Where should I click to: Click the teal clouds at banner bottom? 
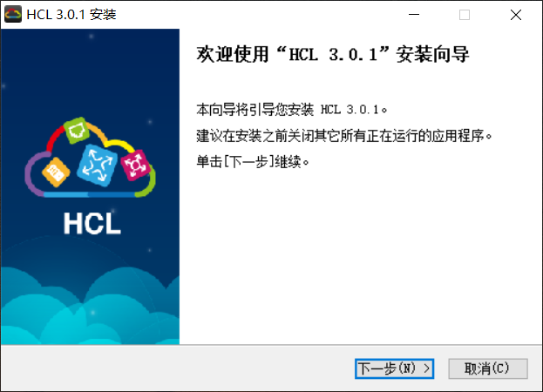coord(90,308)
